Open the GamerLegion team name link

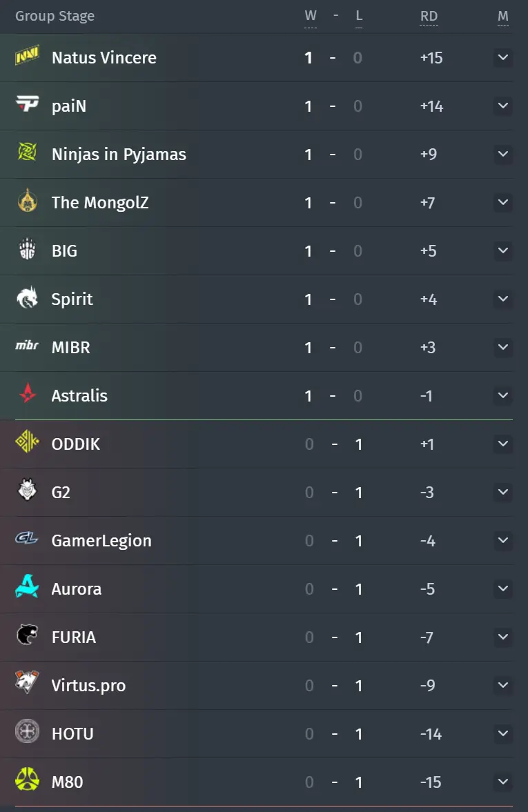pos(101,541)
